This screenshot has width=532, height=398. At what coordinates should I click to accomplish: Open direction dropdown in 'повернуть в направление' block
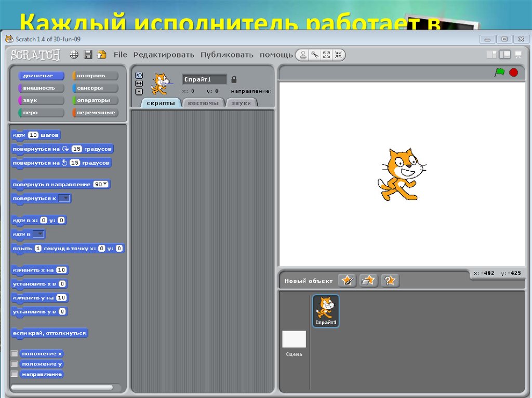(105, 184)
